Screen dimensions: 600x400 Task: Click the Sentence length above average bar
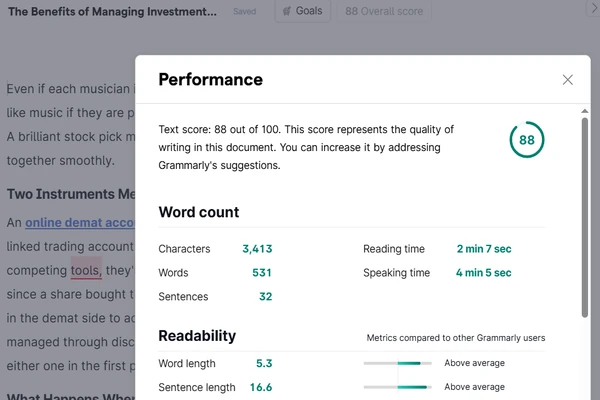click(398, 387)
